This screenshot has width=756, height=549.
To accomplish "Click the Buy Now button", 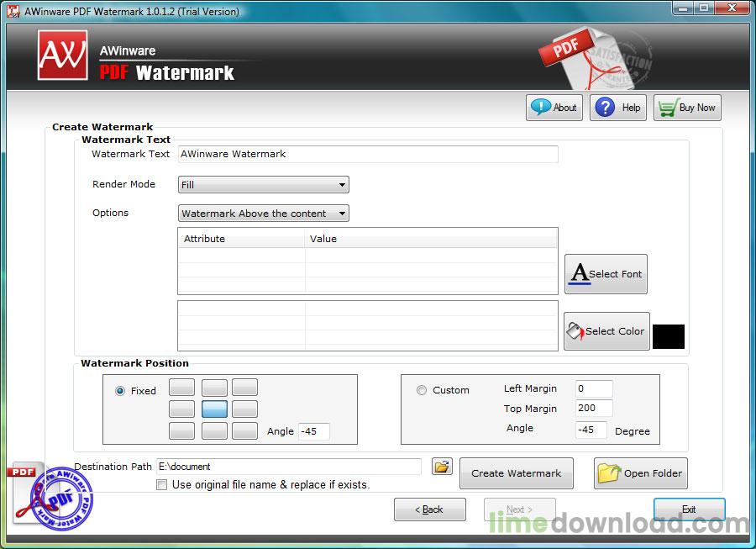I will point(687,107).
